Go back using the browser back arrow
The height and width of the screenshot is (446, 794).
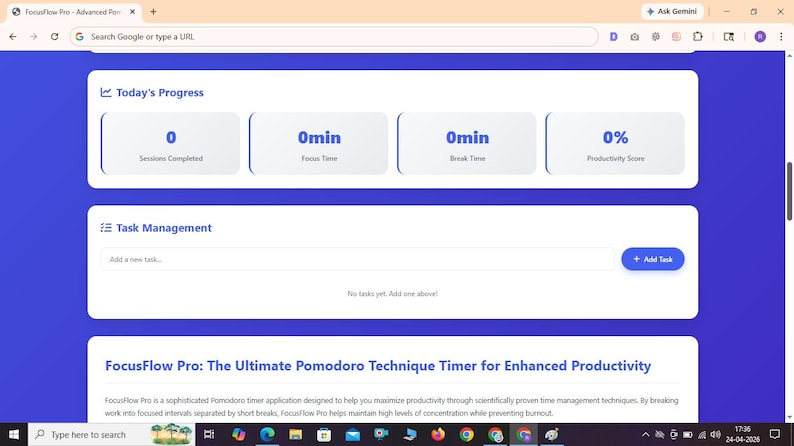(13, 36)
